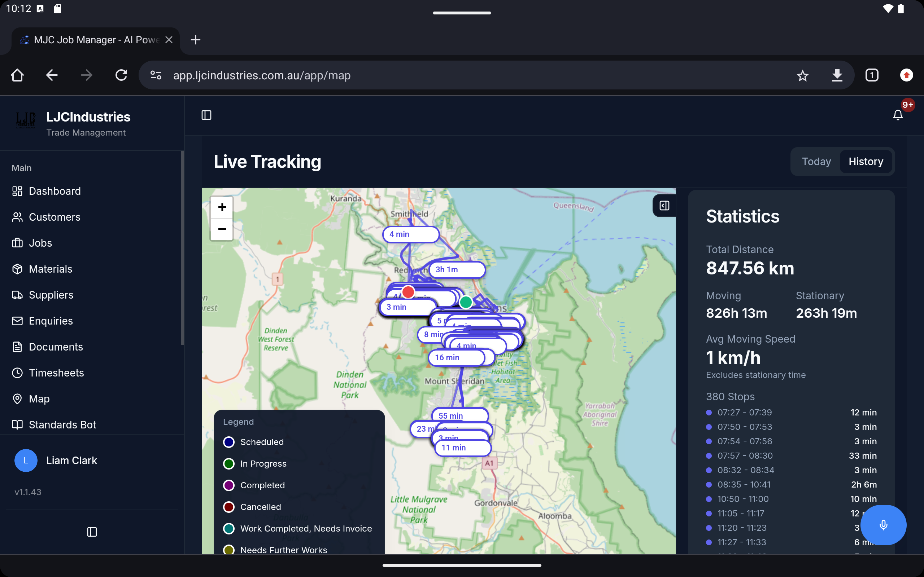Click the blue microphone voice button

coord(883,525)
